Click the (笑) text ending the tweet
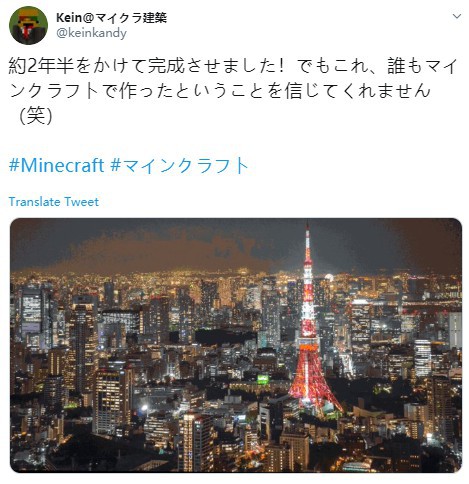 tap(35, 116)
